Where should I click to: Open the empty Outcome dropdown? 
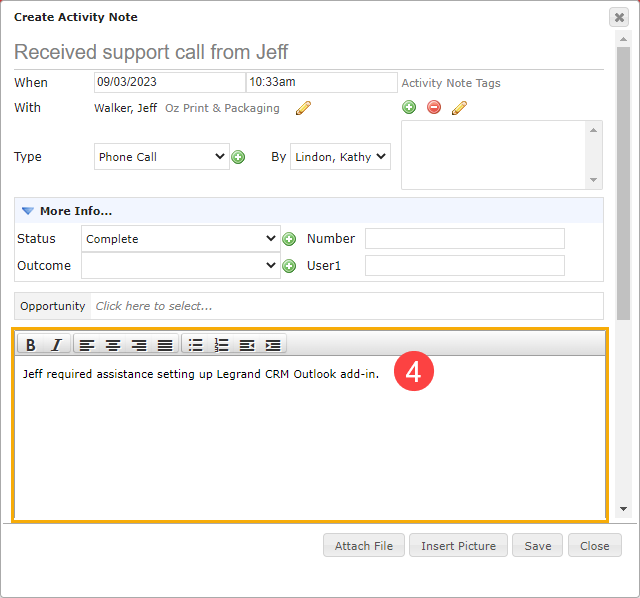pyautogui.click(x=181, y=266)
